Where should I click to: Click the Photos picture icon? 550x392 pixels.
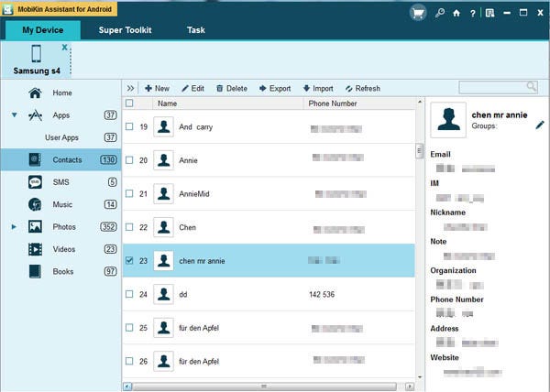pyautogui.click(x=35, y=226)
